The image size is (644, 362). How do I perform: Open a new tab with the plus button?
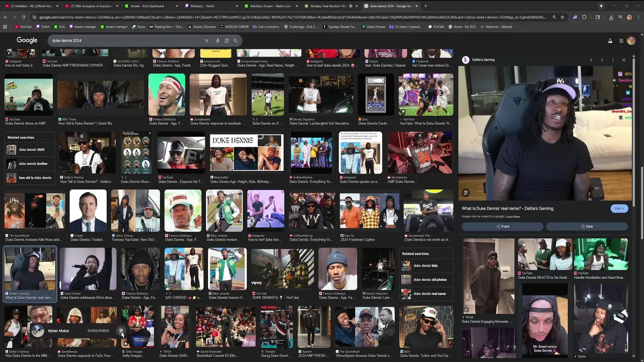[x=426, y=6]
